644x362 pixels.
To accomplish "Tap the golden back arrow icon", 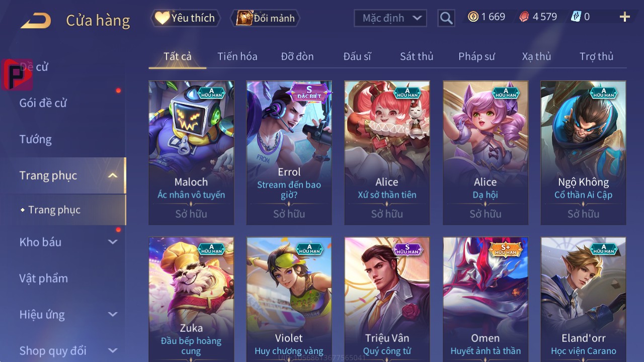I will [36, 21].
